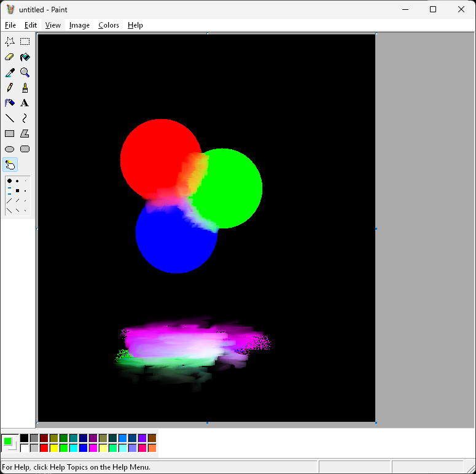
Task: Open the View menu
Action: [x=53, y=25]
